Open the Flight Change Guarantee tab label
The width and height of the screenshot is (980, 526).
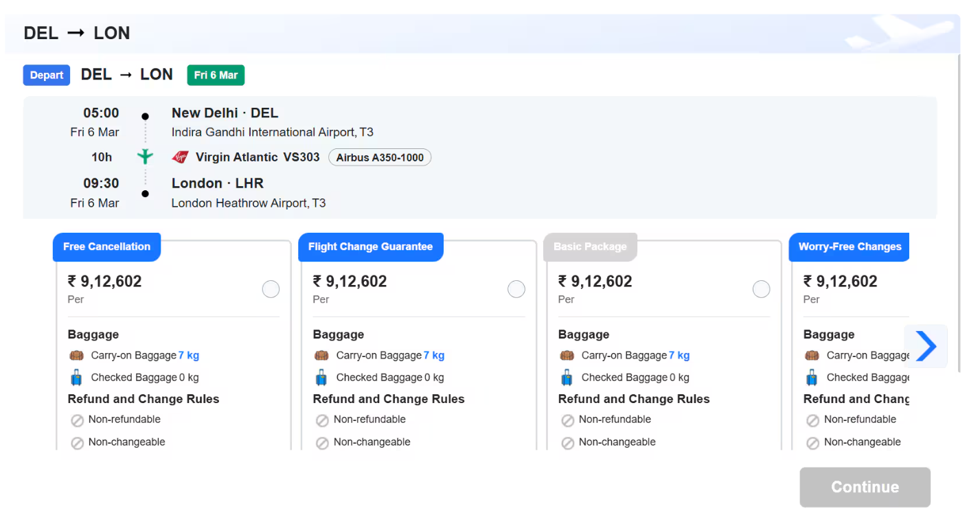point(370,247)
